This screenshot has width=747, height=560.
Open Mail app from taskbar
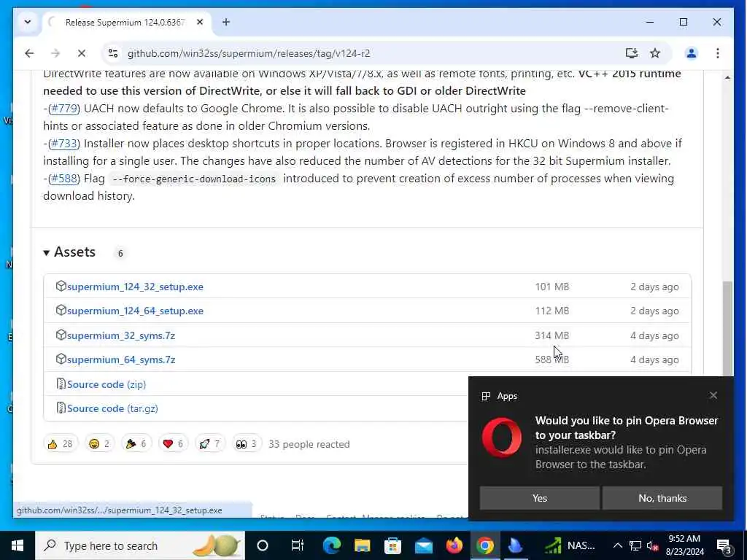tap(424, 545)
